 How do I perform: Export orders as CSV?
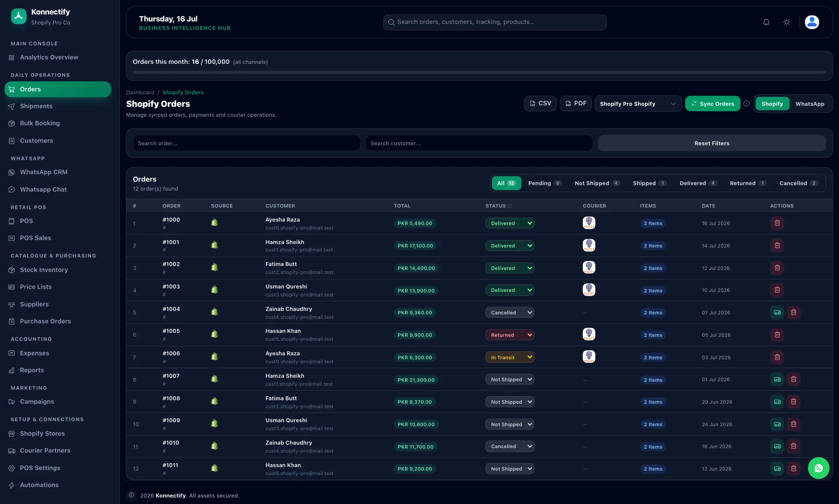[540, 103]
